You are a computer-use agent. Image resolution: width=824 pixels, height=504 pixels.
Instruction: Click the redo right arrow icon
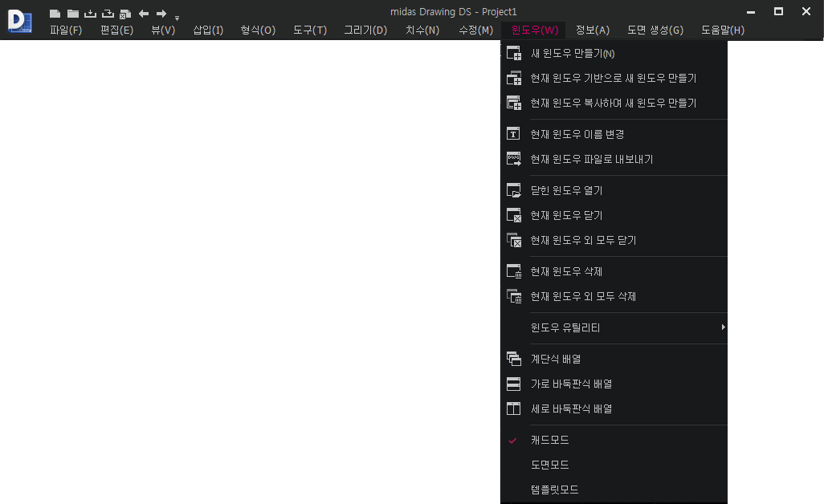click(161, 14)
